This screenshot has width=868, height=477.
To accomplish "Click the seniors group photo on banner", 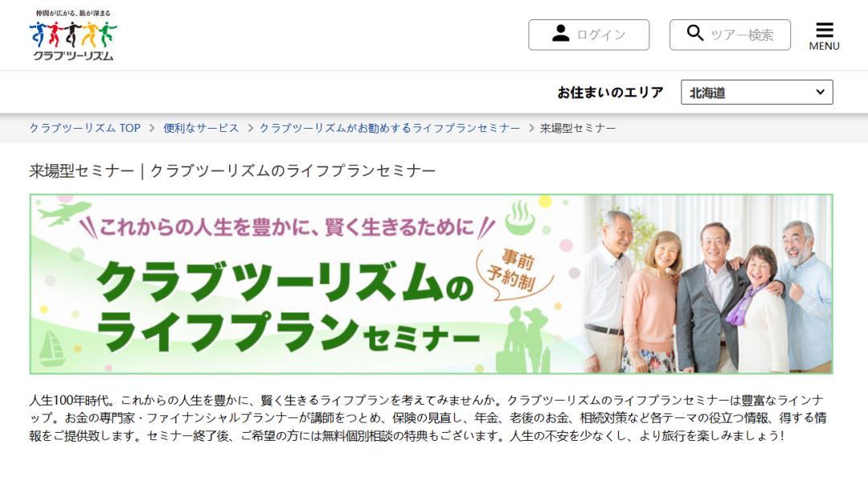I will (709, 284).
